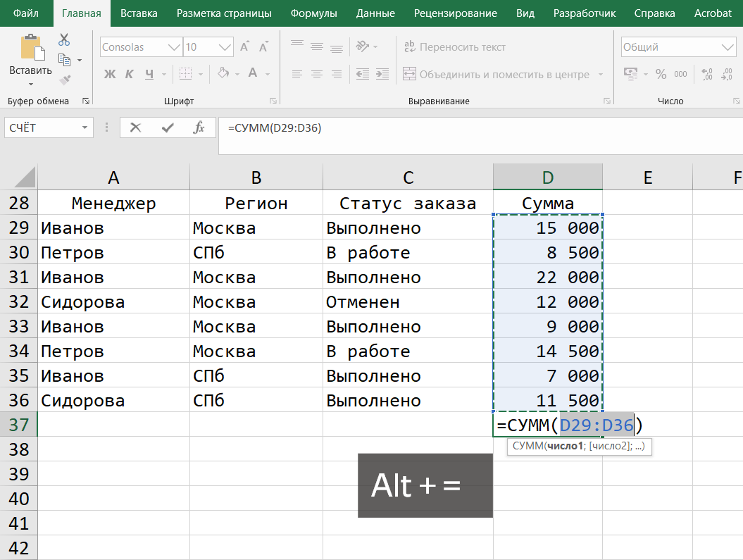Click the borders icon
Screen dimensions: 743x560
185,74
